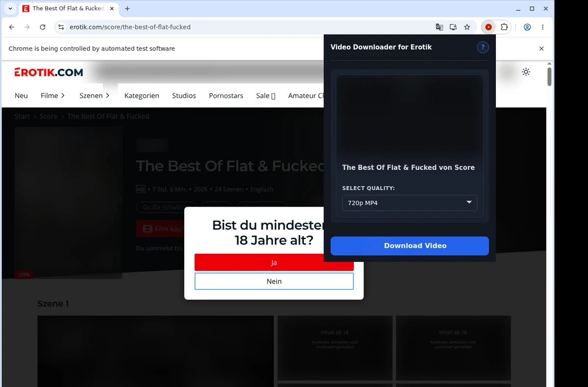Follow the Score breadcrumb link
The height and width of the screenshot is (387, 588).
(49, 116)
